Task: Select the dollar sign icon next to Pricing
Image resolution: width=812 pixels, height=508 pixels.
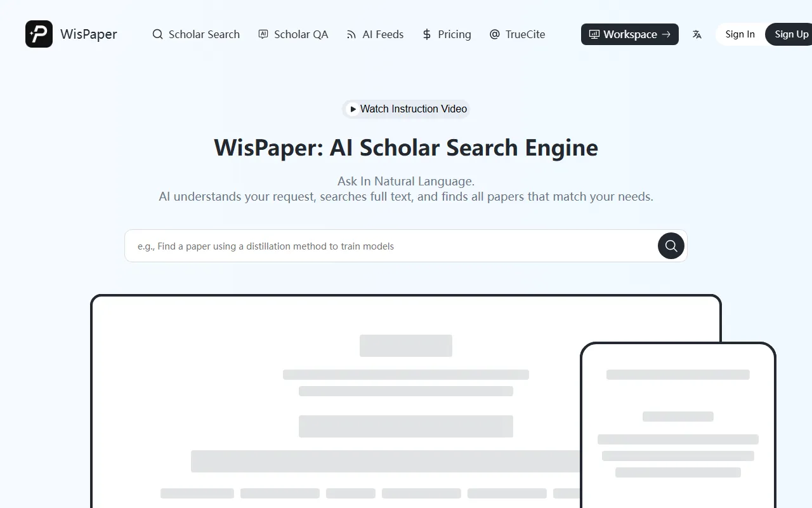Action: point(426,34)
